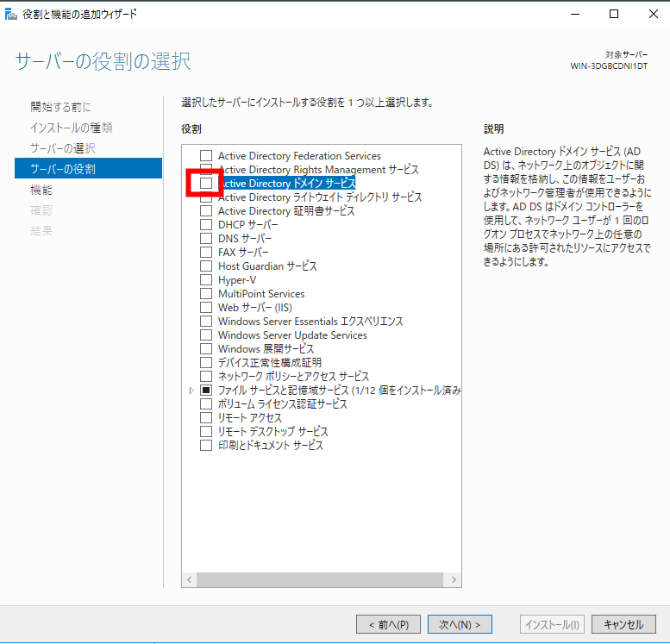The height and width of the screenshot is (644, 670).
Task: Tick the リモート アクセス checkbox
Action: click(206, 417)
